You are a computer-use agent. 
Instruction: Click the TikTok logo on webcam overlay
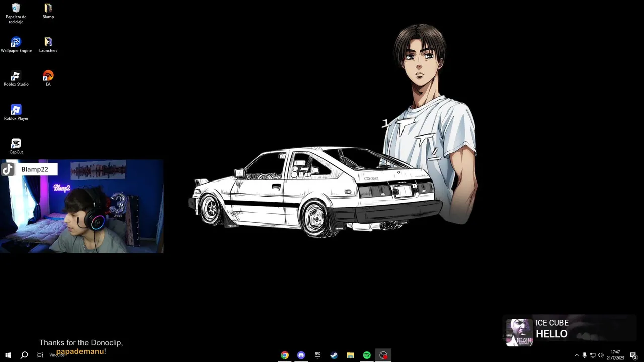pyautogui.click(x=8, y=169)
